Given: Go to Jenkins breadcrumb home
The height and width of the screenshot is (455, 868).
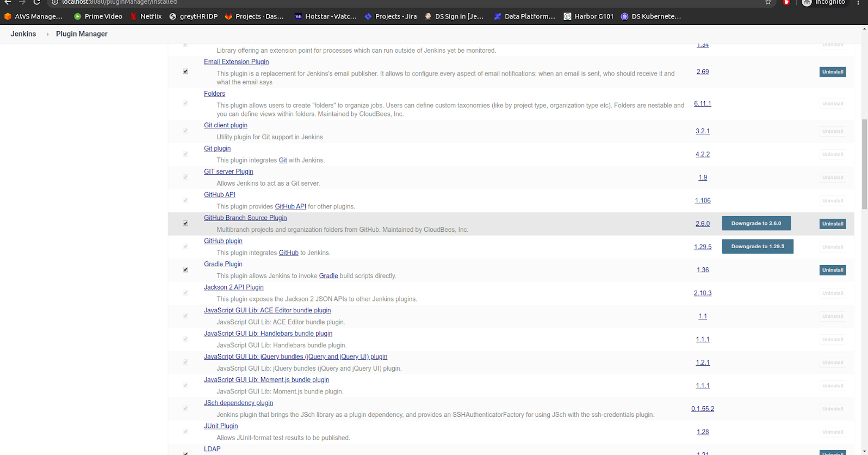Looking at the screenshot, I should (x=23, y=34).
